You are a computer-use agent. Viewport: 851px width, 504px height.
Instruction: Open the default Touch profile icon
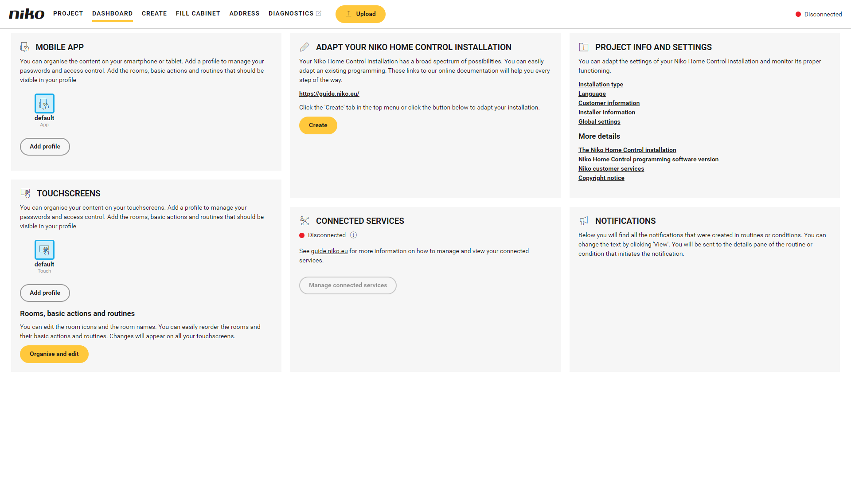(x=44, y=250)
